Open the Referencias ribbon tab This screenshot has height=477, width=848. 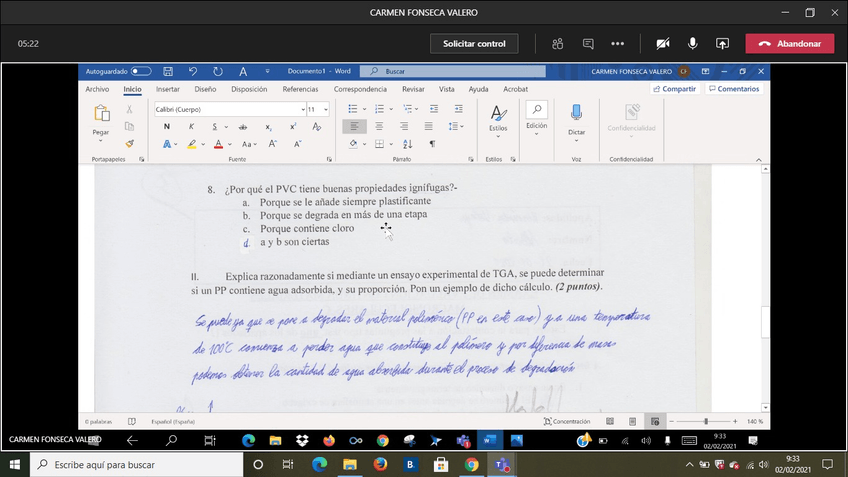point(300,89)
